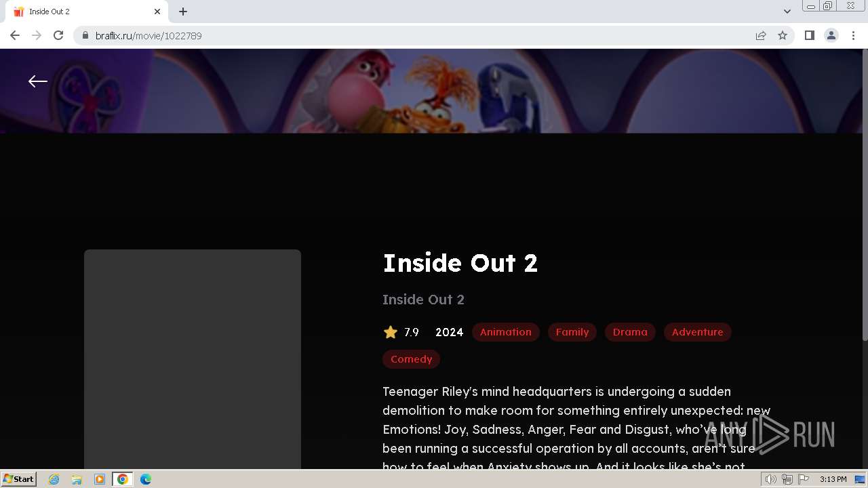This screenshot has width=868, height=488.
Task: Select the Adventure genre tag
Action: pos(698,332)
